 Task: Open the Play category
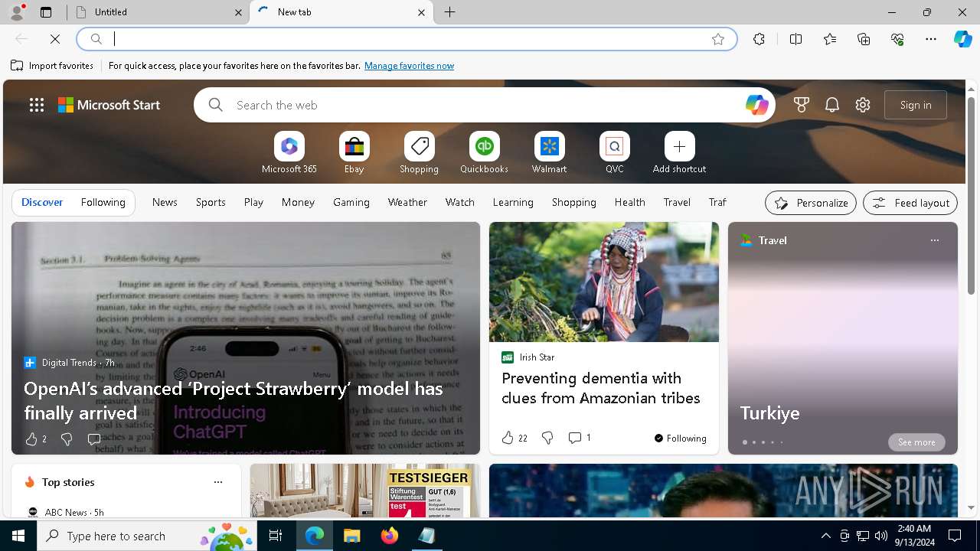[253, 202]
